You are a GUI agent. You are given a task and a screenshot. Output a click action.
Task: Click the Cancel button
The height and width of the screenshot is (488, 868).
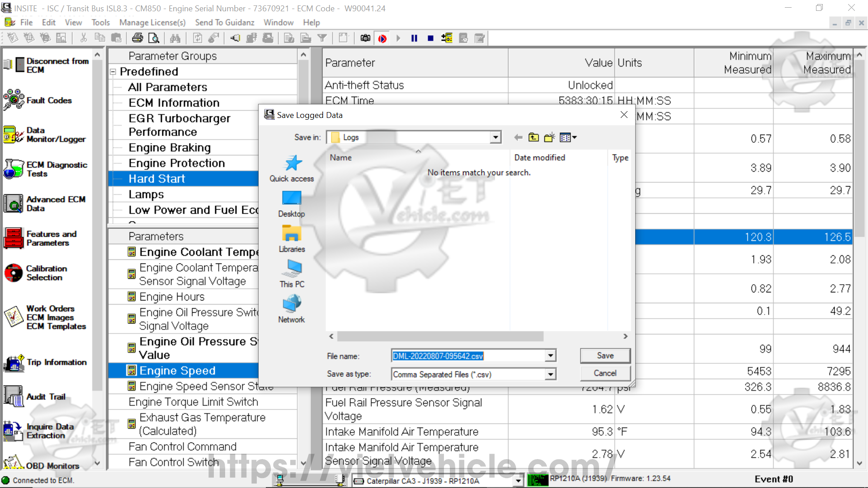605,373
